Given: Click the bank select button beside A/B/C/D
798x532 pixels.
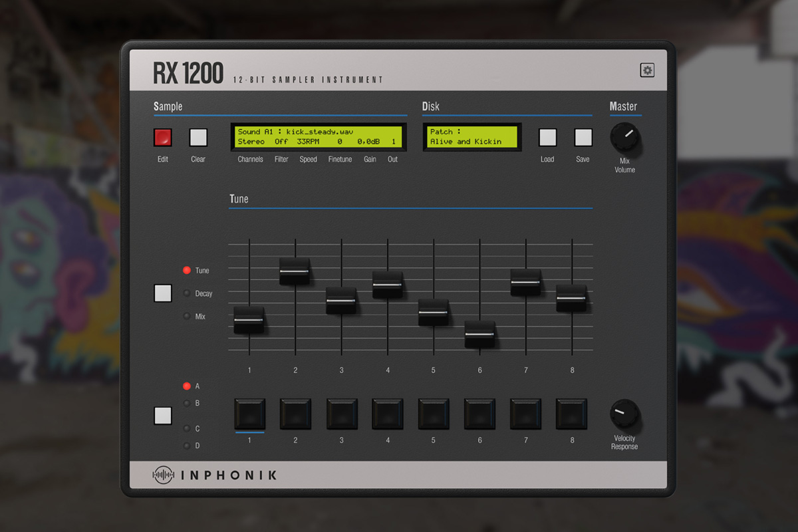Looking at the screenshot, I should [163, 416].
